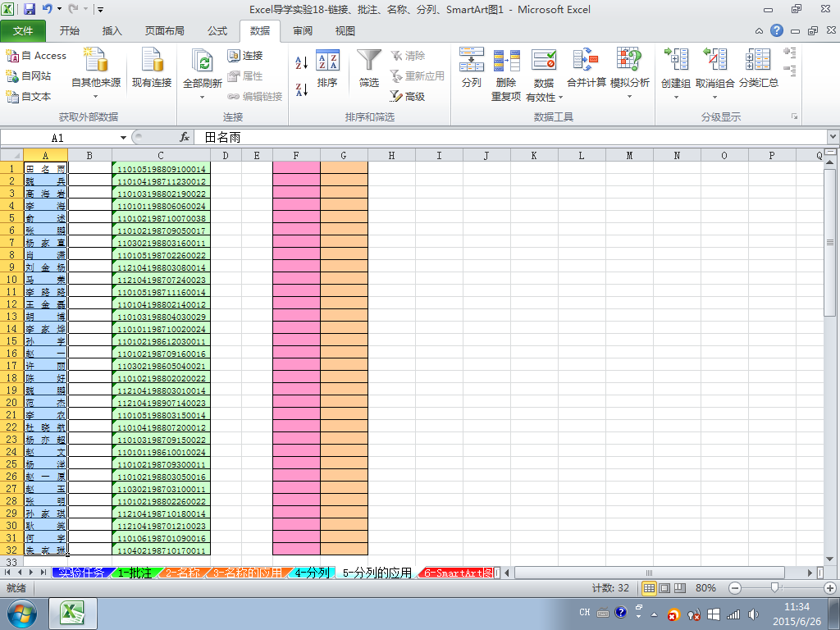
Task: Open Excel help question mark icon
Action: 777,30
